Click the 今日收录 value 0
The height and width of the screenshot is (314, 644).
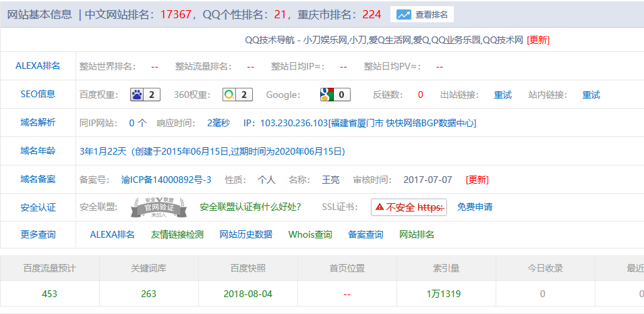point(543,294)
